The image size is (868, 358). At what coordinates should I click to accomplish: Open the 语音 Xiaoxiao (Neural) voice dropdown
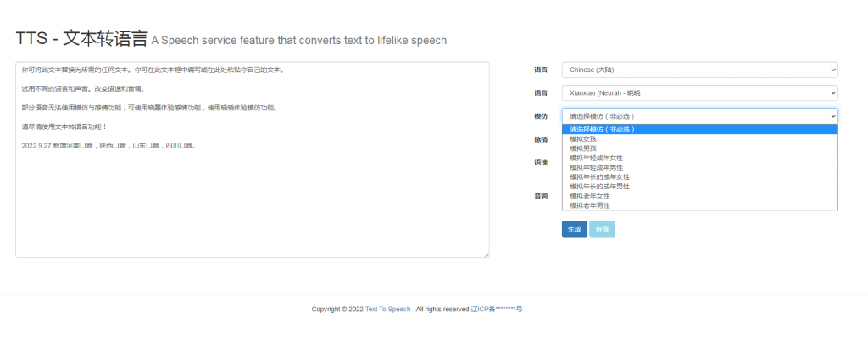[699, 92]
